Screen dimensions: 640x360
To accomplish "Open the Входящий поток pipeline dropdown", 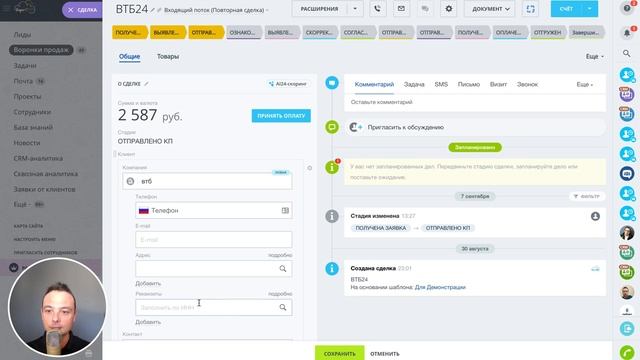I will click(x=216, y=10).
